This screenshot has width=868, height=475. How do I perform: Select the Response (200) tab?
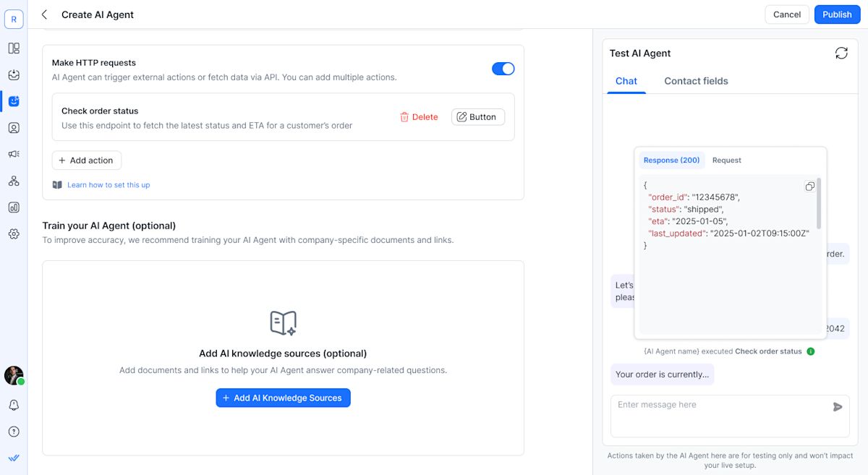(x=671, y=161)
